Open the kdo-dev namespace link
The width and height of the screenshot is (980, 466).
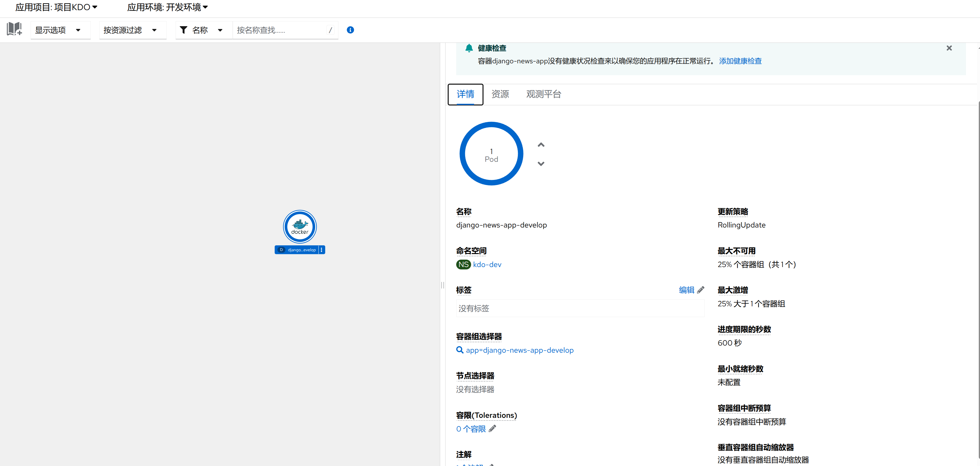[x=487, y=265]
